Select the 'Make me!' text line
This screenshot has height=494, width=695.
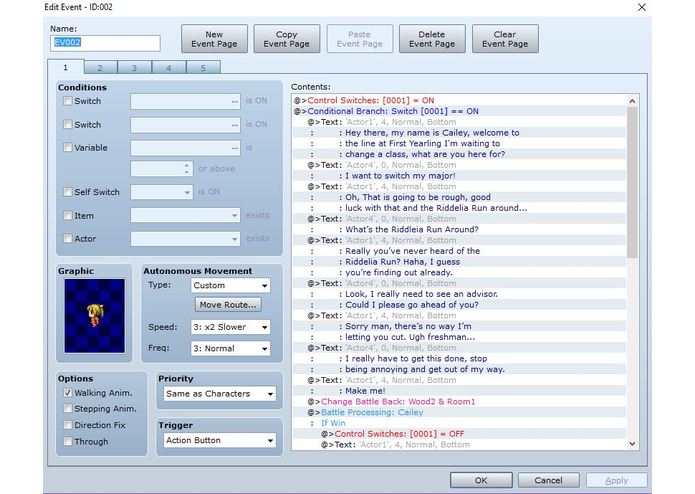tap(459, 391)
